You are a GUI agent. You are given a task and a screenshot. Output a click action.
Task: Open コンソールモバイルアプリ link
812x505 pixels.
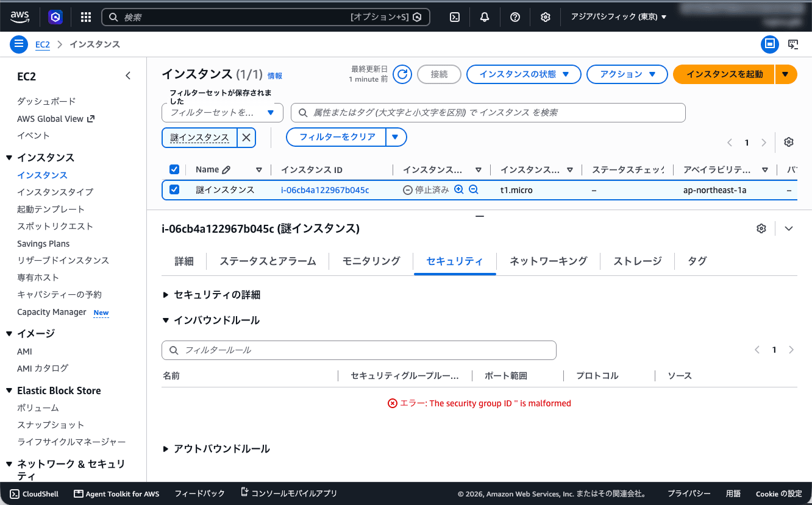pyautogui.click(x=288, y=493)
